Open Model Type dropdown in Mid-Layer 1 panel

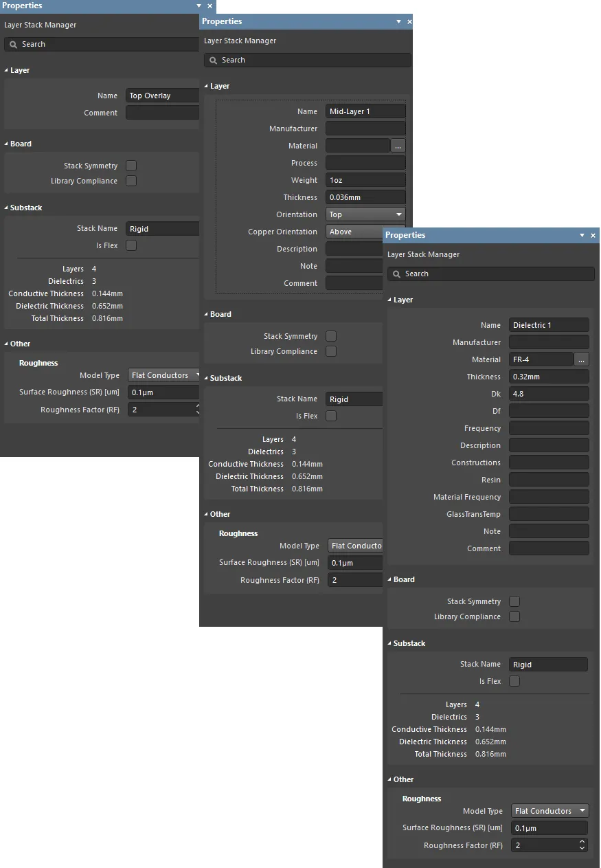(354, 546)
